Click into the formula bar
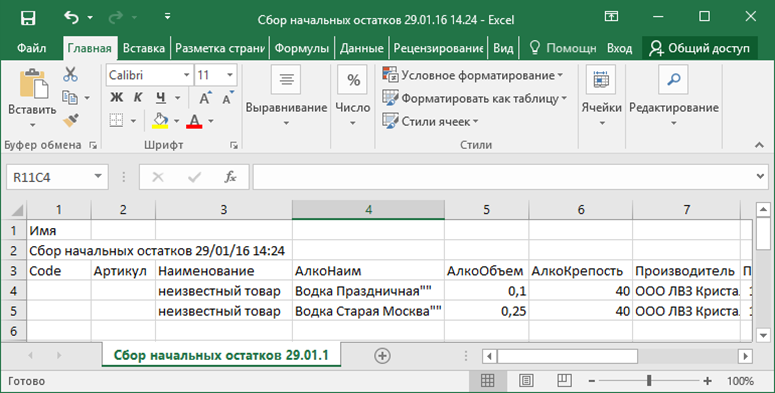The height and width of the screenshot is (393, 775). [x=504, y=177]
